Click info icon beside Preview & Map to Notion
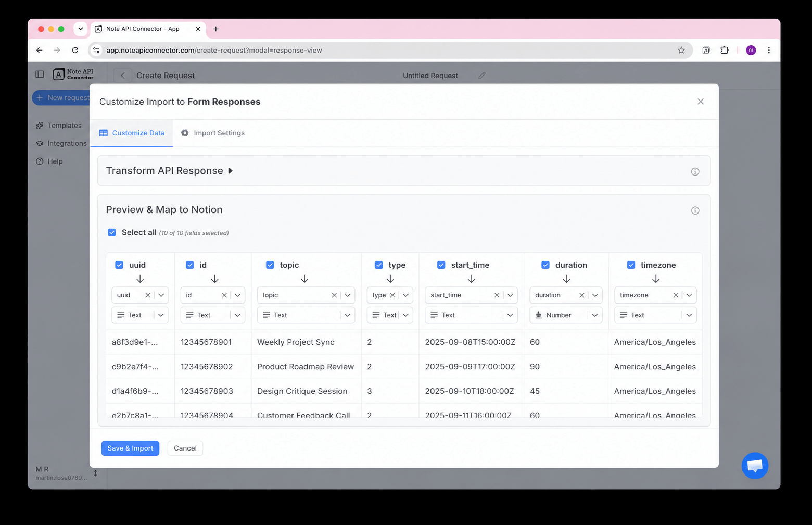 (695, 210)
